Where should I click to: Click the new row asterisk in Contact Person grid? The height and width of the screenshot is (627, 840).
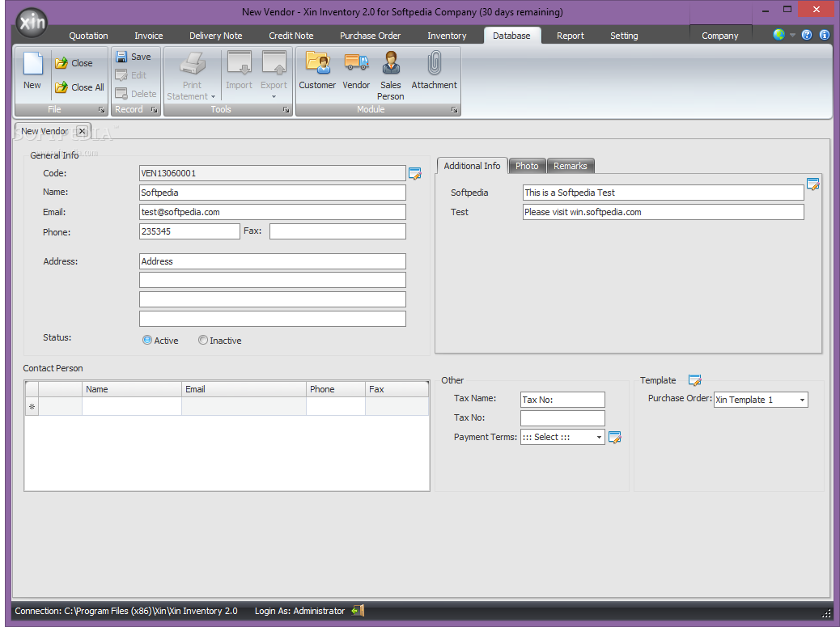point(32,407)
